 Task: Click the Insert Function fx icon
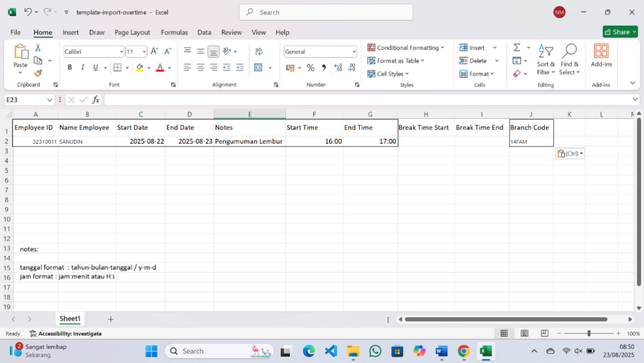96,100
